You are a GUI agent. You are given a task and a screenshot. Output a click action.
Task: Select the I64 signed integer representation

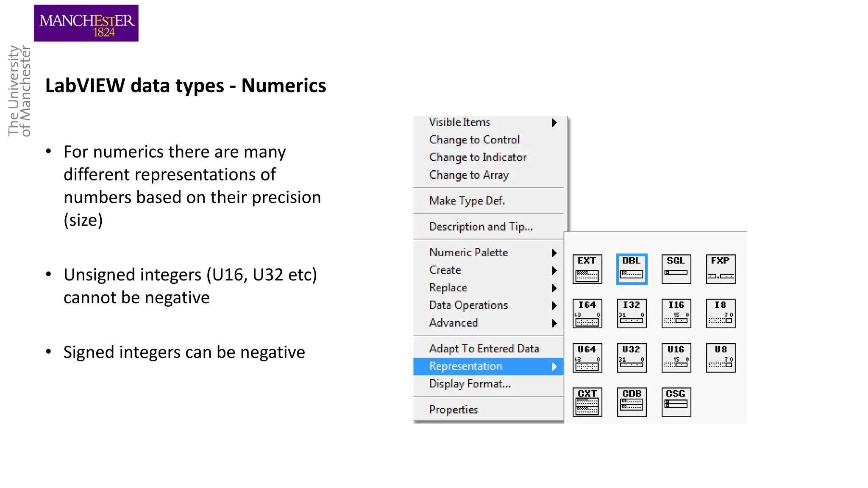pyautogui.click(x=587, y=313)
